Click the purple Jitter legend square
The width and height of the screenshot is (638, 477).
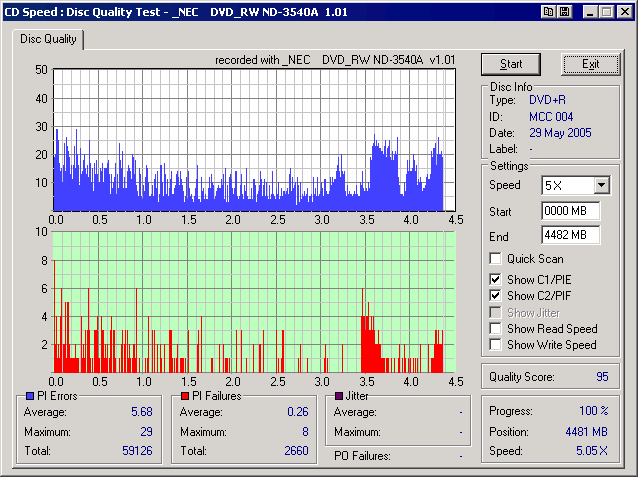point(339,397)
